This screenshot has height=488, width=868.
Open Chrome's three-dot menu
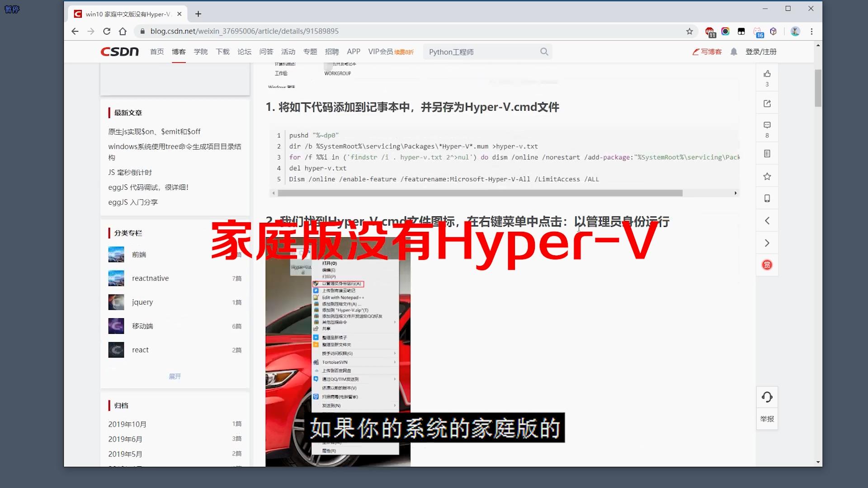coord(811,31)
